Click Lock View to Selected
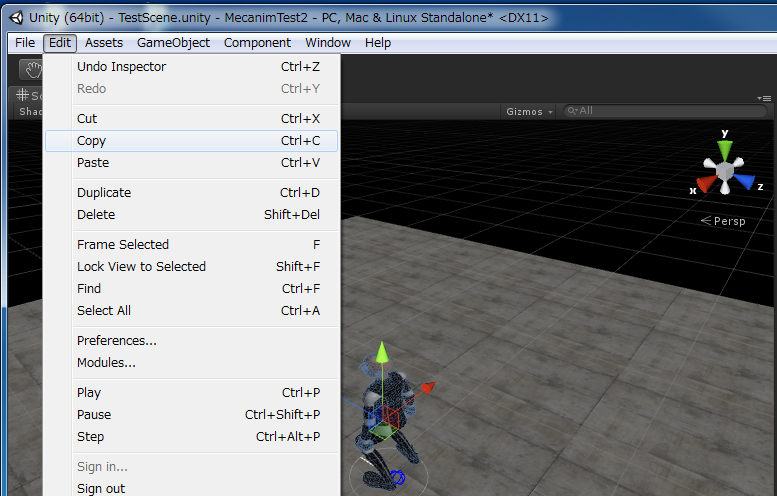 191,267
